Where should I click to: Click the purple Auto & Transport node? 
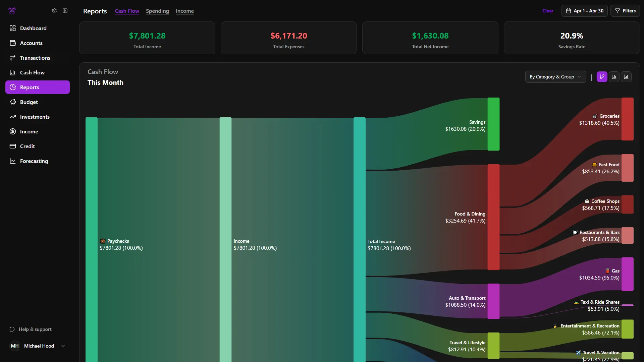(493, 301)
